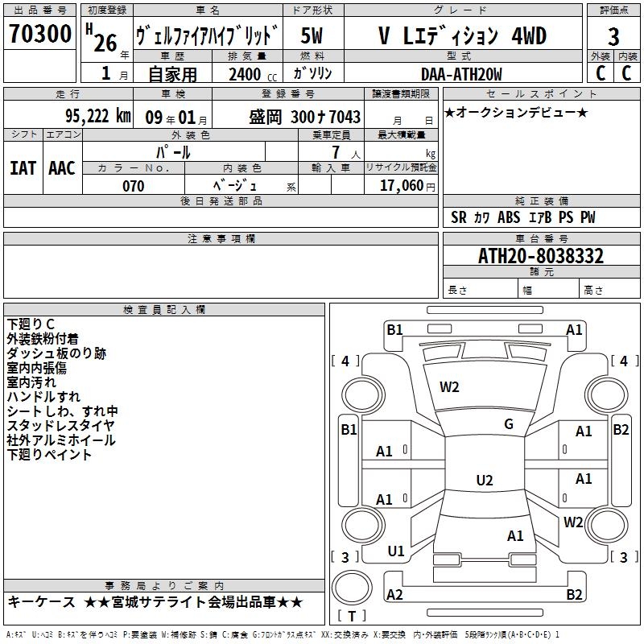
Task: Click the U1 mark on the diagram
Action: pyautogui.click(x=396, y=551)
